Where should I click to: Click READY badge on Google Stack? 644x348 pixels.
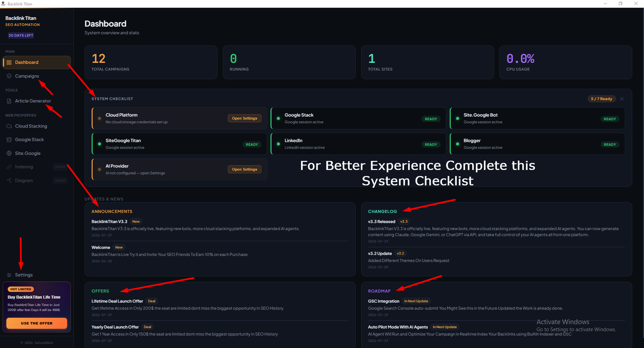point(431,119)
